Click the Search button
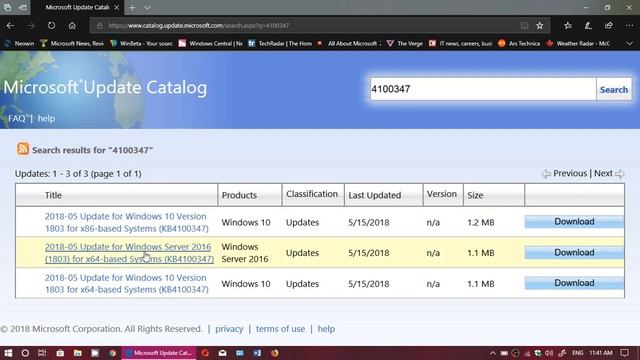The height and width of the screenshot is (360, 640). pos(614,89)
